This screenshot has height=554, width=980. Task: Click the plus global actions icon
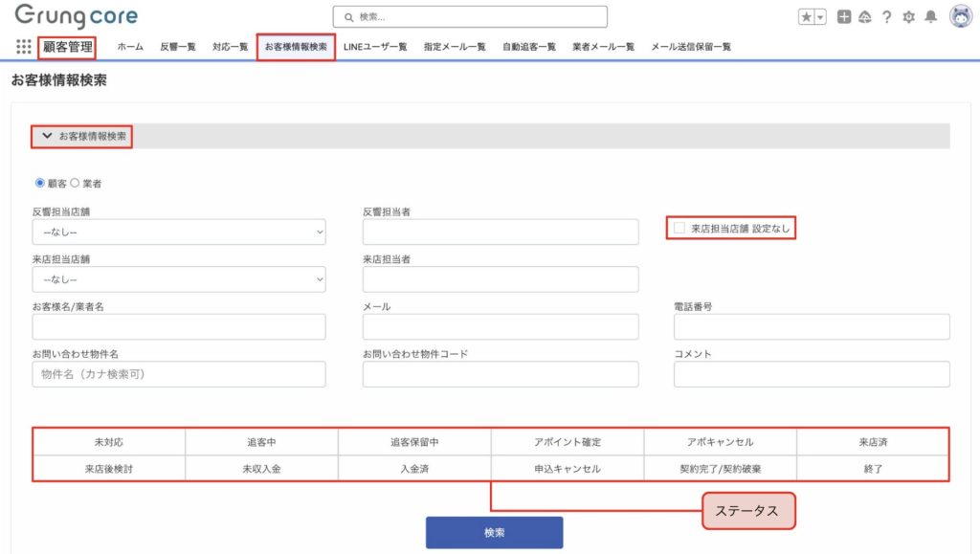844,17
